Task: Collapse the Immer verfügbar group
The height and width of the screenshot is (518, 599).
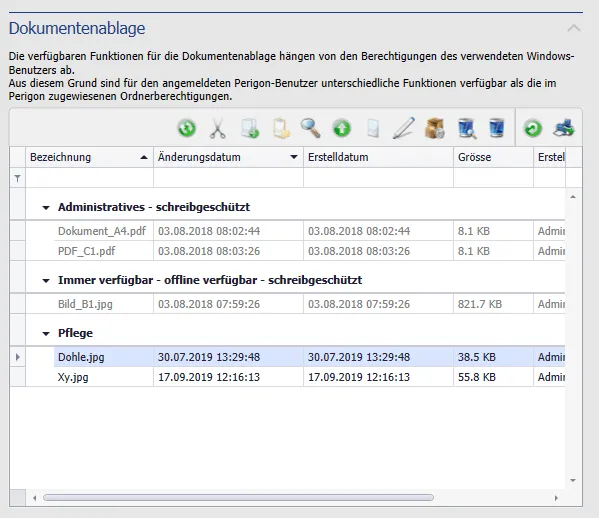Action: [x=46, y=281]
